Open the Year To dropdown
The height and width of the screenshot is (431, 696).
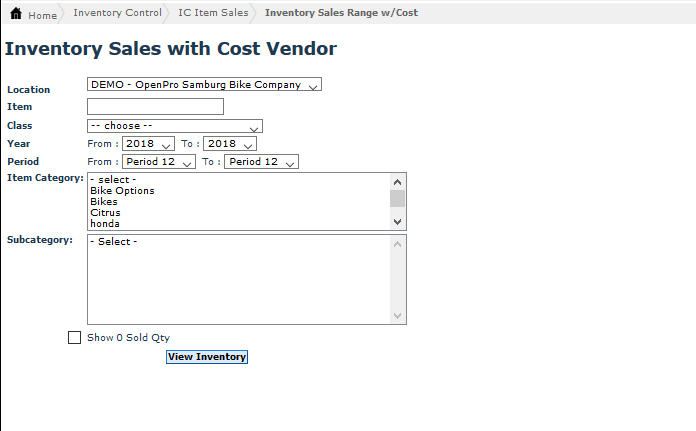point(230,144)
